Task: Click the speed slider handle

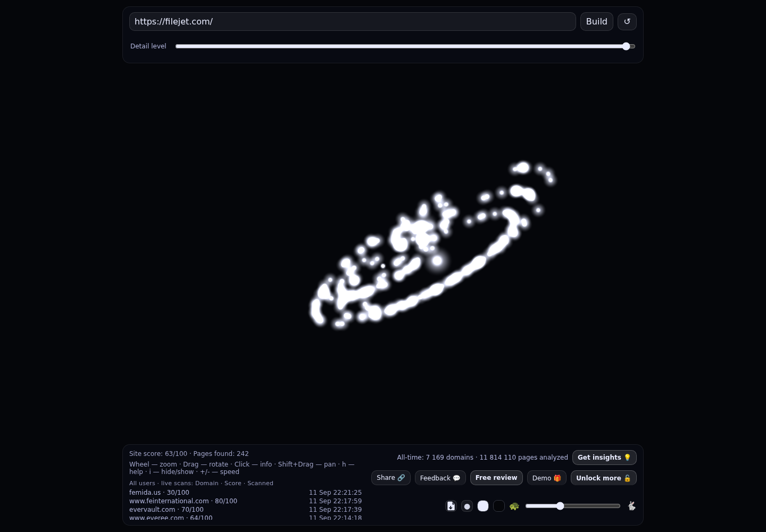Action: (x=560, y=506)
